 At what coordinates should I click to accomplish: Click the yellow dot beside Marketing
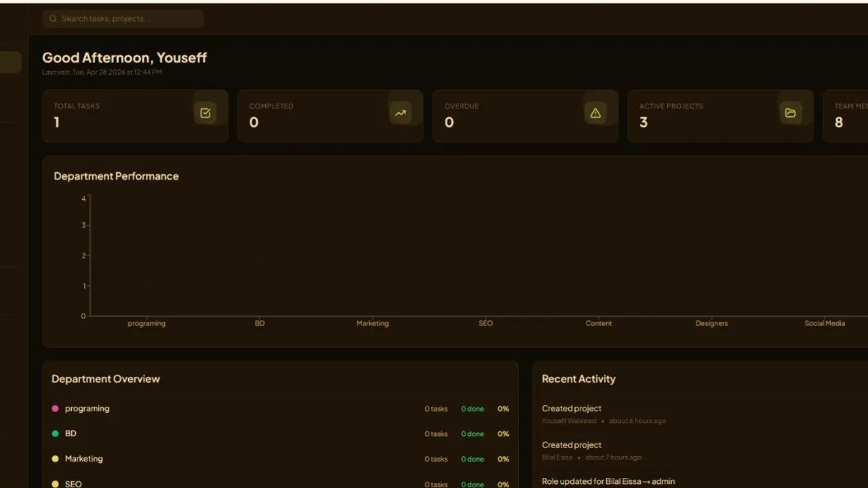56,459
